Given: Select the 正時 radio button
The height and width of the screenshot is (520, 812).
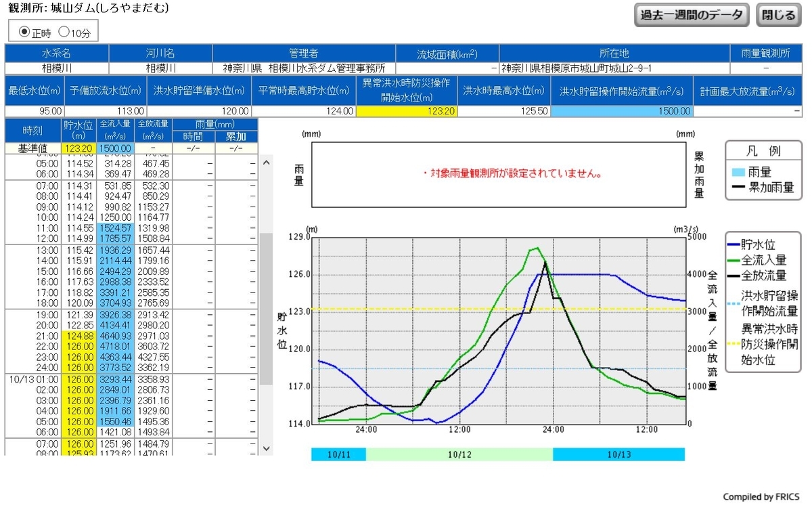Looking at the screenshot, I should pyautogui.click(x=24, y=31).
